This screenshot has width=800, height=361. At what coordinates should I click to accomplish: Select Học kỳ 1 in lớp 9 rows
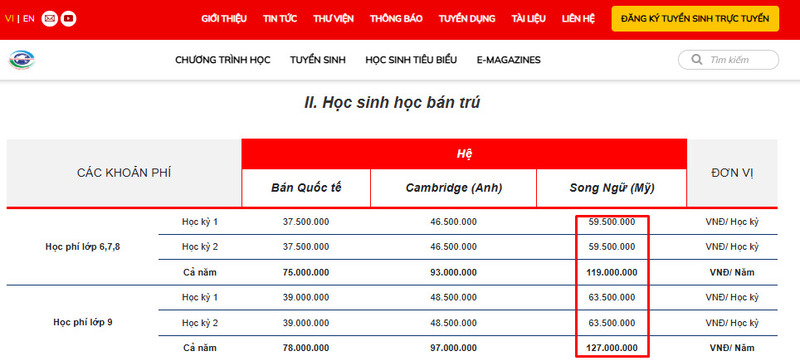coord(200,297)
